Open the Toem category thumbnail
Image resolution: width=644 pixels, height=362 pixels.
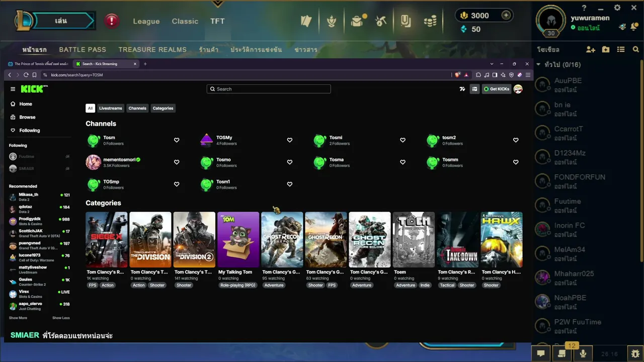[x=414, y=240]
